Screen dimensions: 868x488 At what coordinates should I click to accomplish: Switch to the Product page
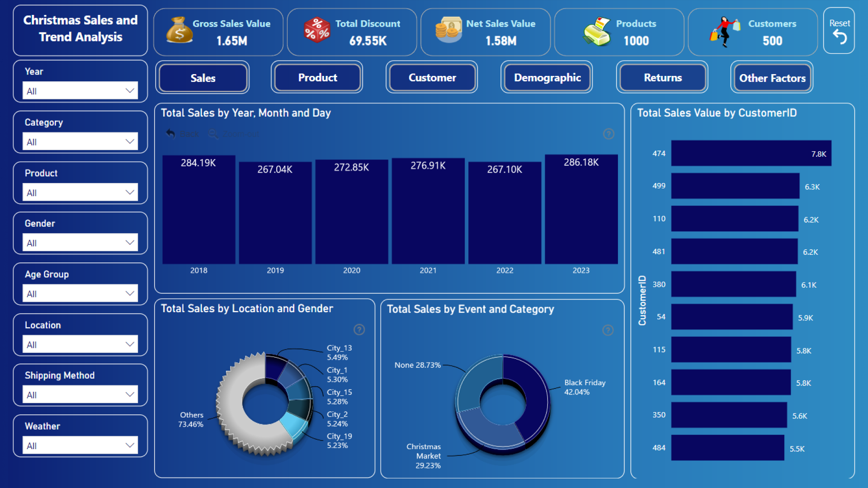click(317, 77)
